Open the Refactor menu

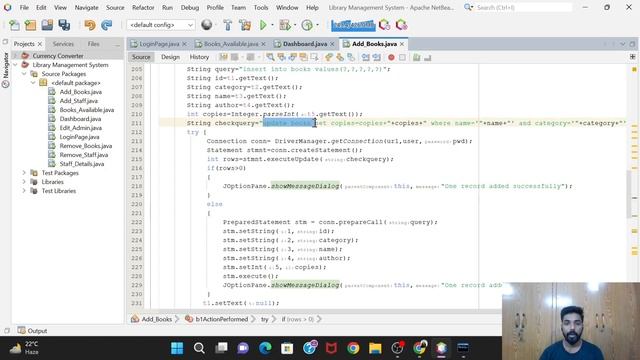pyautogui.click(x=143, y=7)
